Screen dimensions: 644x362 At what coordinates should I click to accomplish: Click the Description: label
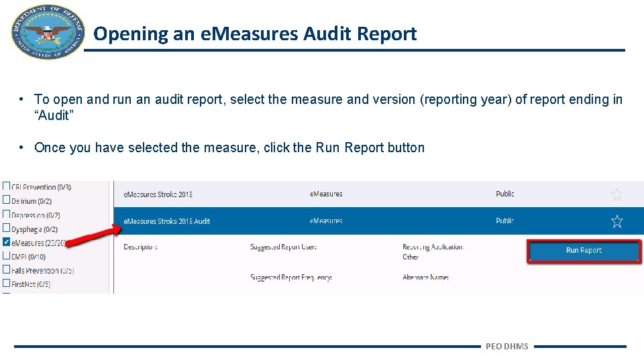[x=140, y=247]
